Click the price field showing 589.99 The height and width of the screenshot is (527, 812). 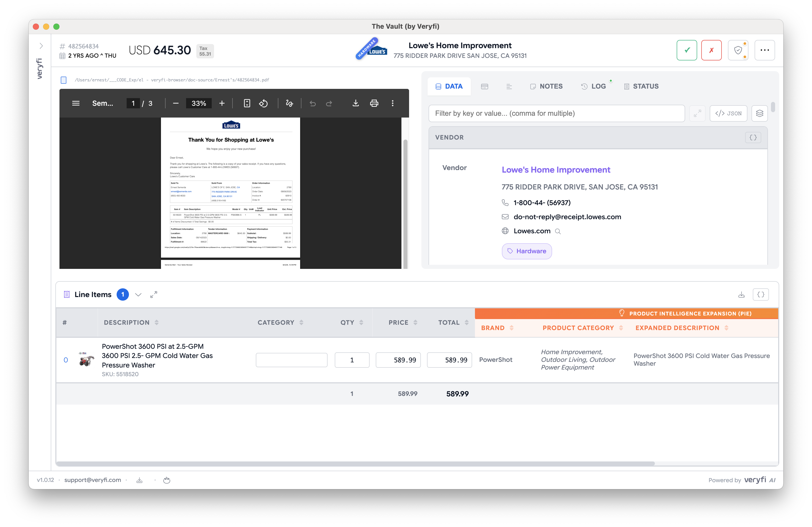[x=398, y=360]
